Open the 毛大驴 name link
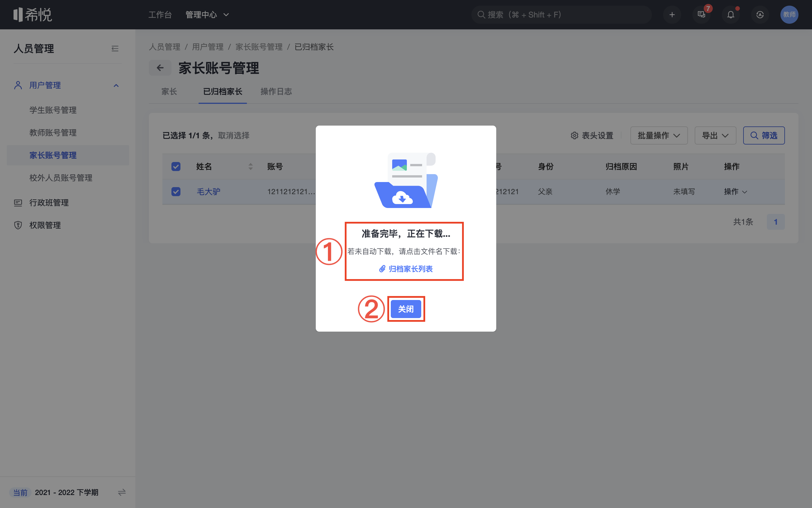Screen dimensions: 812x508 (208, 192)
